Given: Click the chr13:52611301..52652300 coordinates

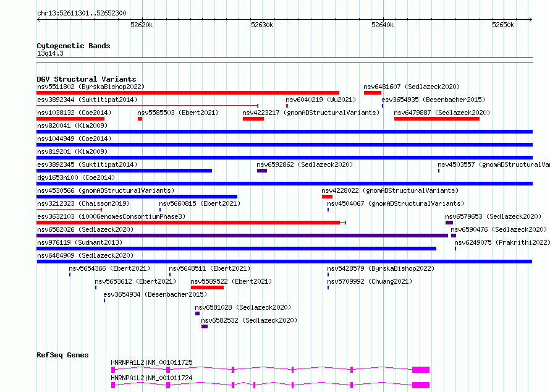Looking at the screenshot, I should [82, 13].
